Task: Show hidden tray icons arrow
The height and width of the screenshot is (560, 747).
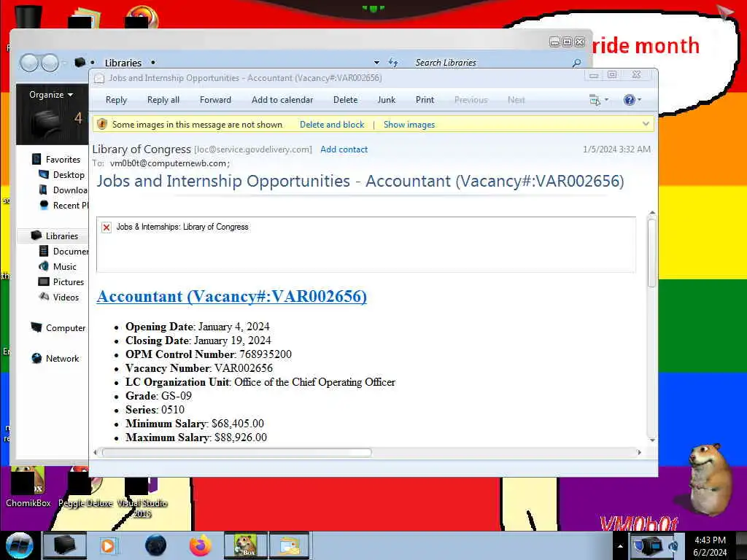Action: pyautogui.click(x=620, y=546)
